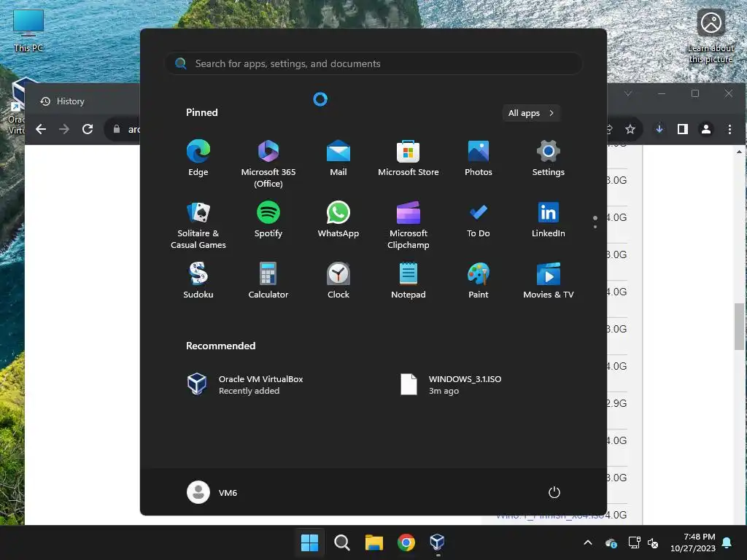Select This PC desktop icon
The height and width of the screenshot is (560, 747).
(x=28, y=31)
